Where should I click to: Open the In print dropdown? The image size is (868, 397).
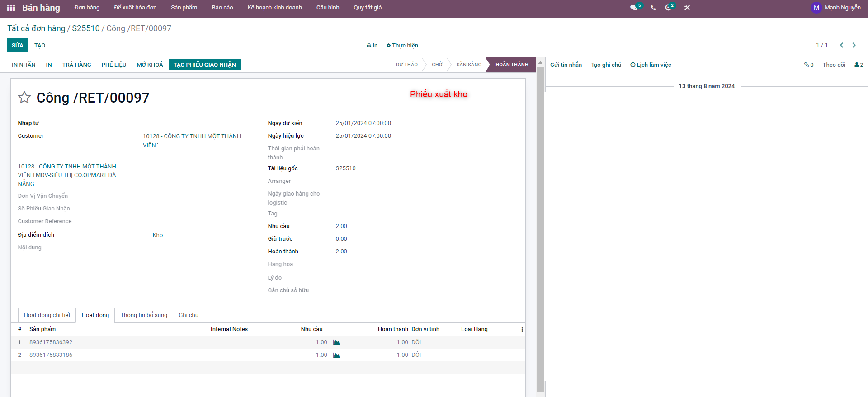point(372,46)
